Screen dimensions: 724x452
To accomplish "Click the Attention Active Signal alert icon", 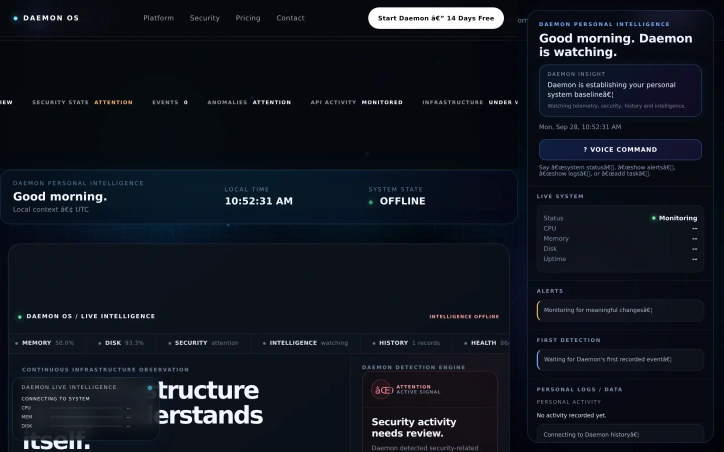I will 382,390.
